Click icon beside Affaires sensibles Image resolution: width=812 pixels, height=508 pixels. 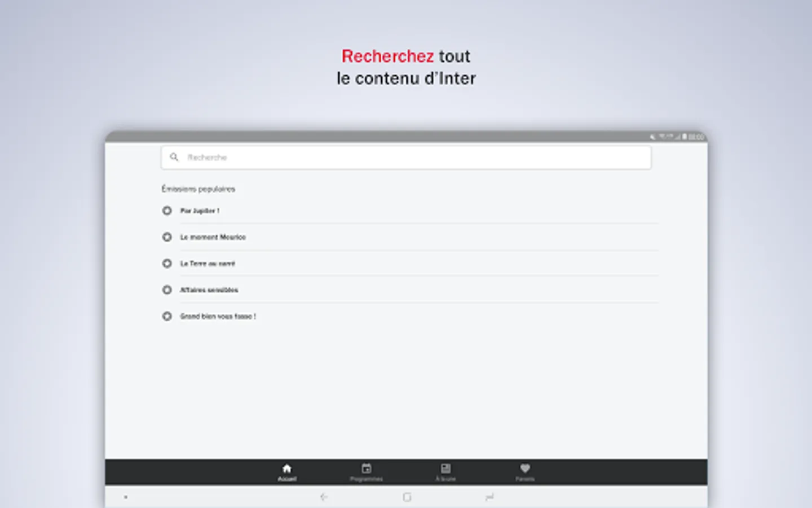(x=167, y=290)
